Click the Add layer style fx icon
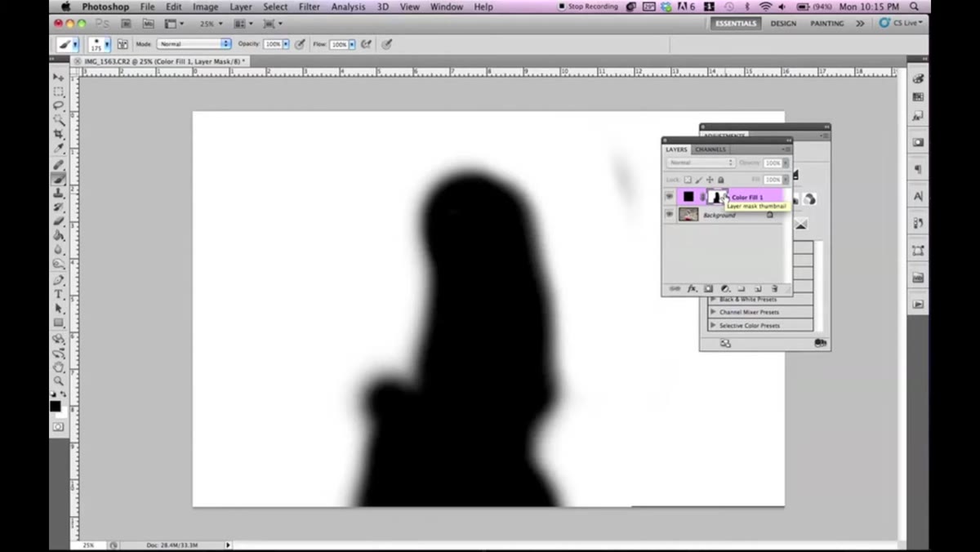Screen dimensions: 980x552 [x=692, y=288]
